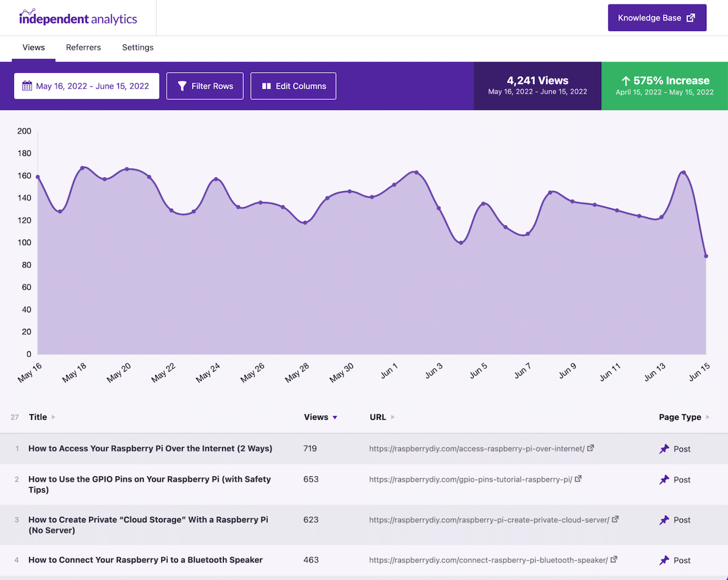Open the Views column sort dropdown

[334, 417]
